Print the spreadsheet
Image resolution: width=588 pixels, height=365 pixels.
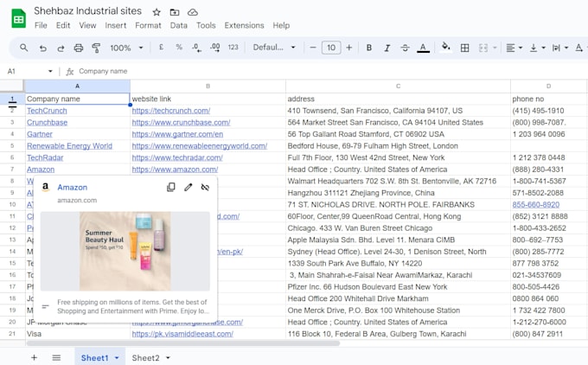tap(79, 48)
